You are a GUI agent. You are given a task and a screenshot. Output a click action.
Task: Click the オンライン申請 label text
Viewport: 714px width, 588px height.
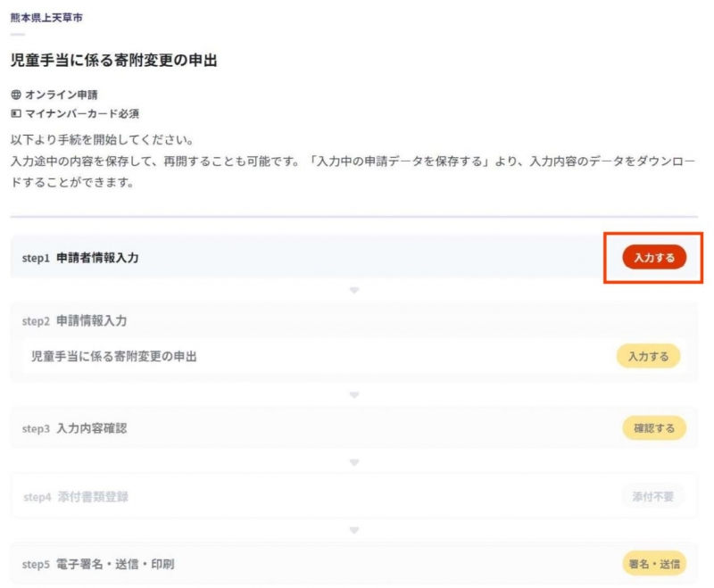tap(61, 95)
